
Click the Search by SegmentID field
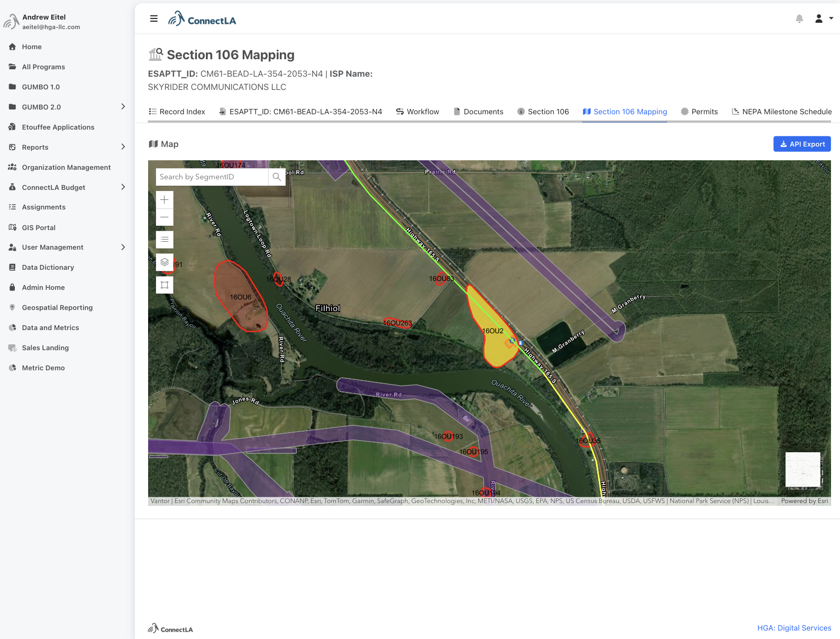(212, 177)
